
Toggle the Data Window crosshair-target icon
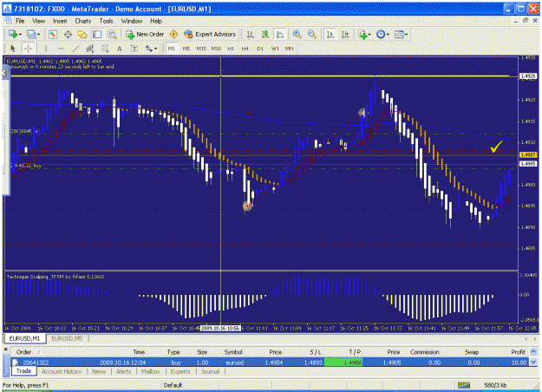click(68, 34)
